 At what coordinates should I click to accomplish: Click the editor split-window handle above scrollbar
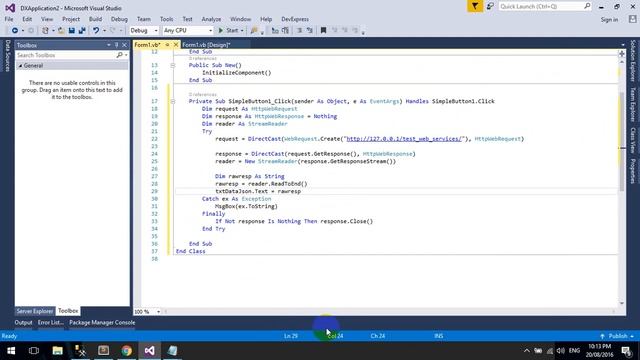click(x=622, y=53)
